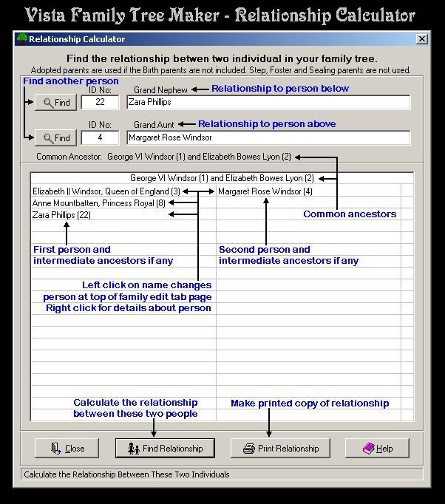Click the Close button
445x504 pixels.
67,448
